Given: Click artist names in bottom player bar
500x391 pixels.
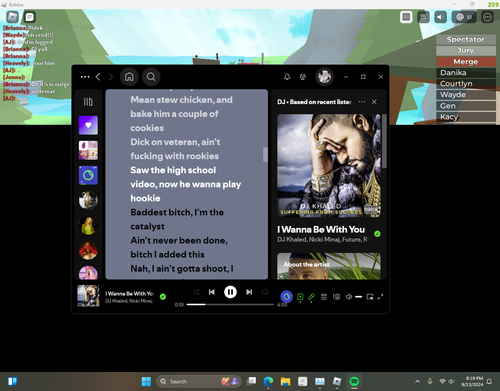Looking at the screenshot, I should tap(129, 301).
